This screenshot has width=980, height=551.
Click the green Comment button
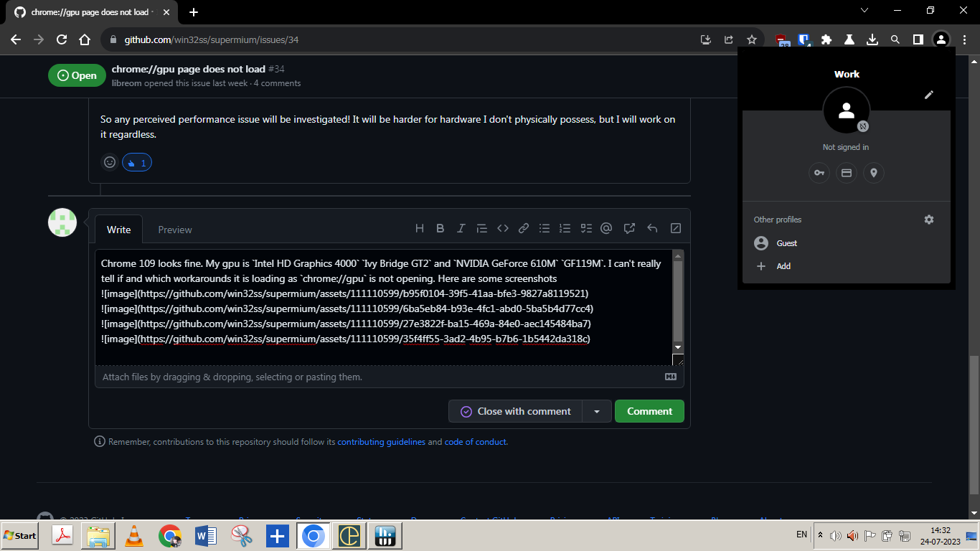(x=649, y=411)
